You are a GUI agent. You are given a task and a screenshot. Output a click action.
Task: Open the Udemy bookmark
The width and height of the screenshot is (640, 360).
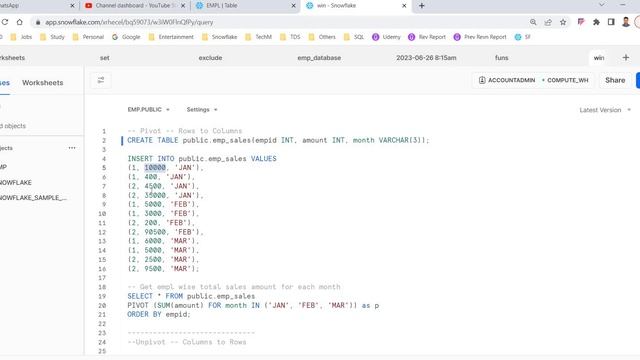click(x=386, y=37)
